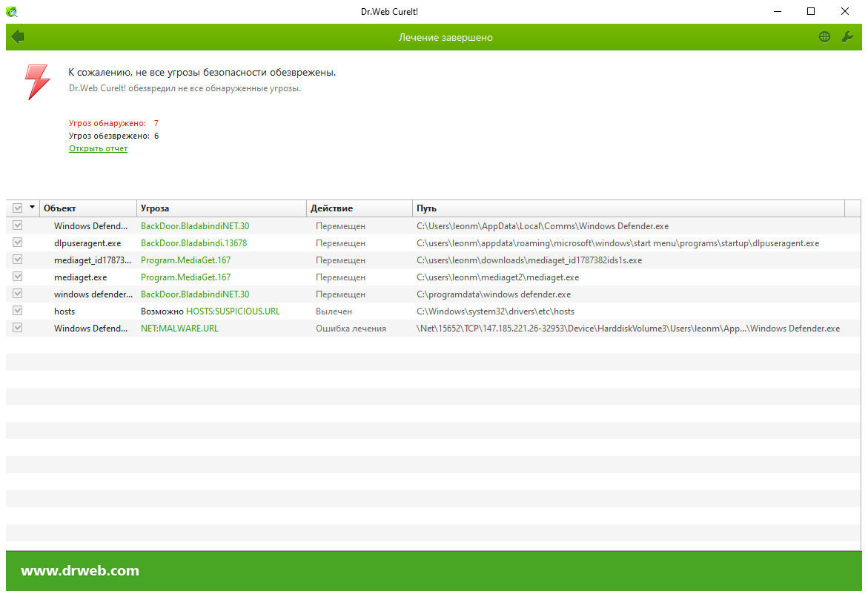Viewport: 868px width, 597px height.
Task: Click the Dr.Web spider logo in title bar
Action: pyautogui.click(x=12, y=12)
